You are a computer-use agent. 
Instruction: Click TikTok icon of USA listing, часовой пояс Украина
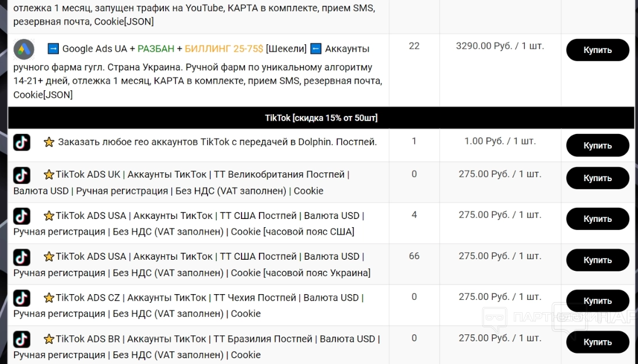tap(22, 257)
